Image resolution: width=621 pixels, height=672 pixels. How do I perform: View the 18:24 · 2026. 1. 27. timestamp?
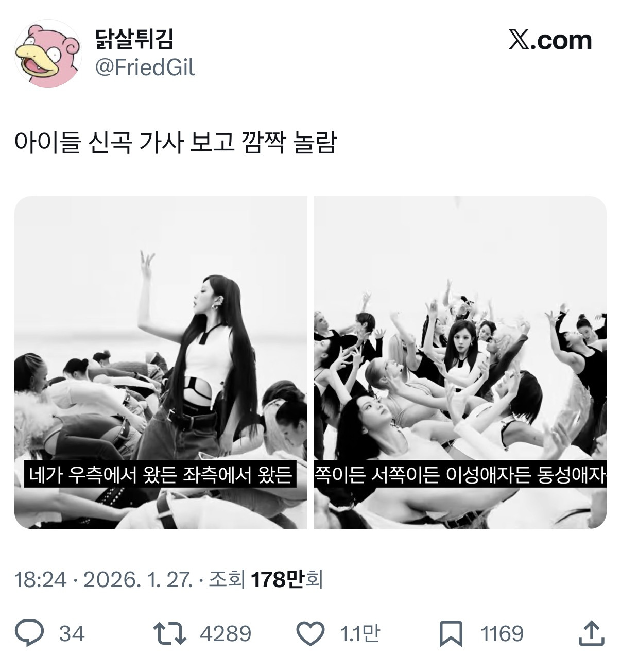tap(104, 580)
